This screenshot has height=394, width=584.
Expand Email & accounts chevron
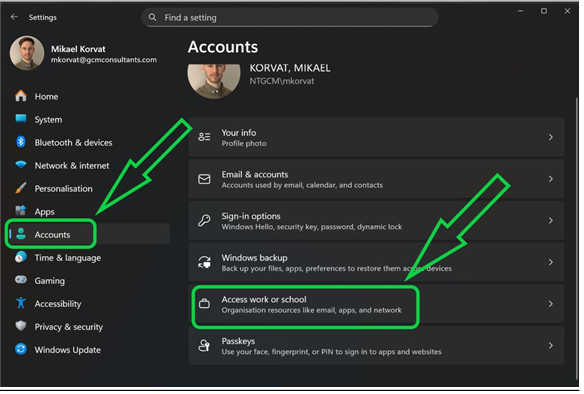pos(550,179)
